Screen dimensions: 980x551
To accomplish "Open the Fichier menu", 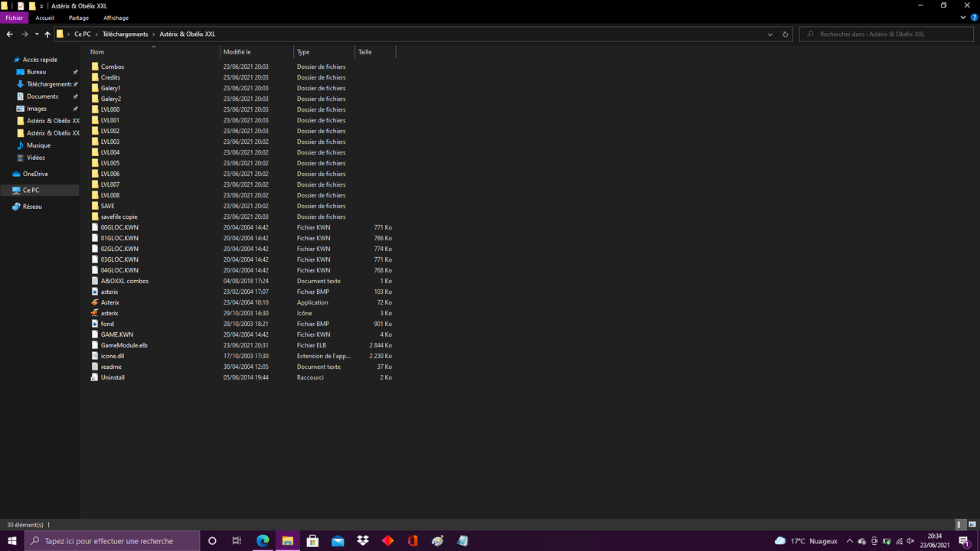I will coord(15,18).
